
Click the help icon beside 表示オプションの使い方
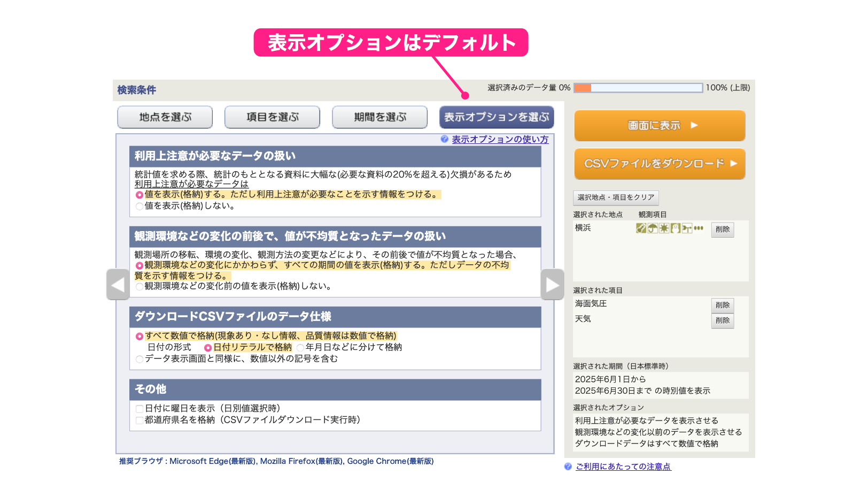tap(445, 139)
